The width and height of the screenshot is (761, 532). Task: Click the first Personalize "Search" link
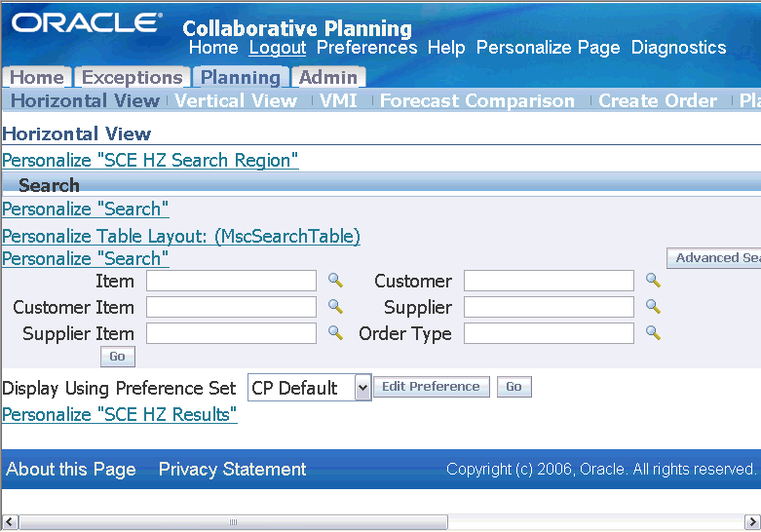[86, 209]
